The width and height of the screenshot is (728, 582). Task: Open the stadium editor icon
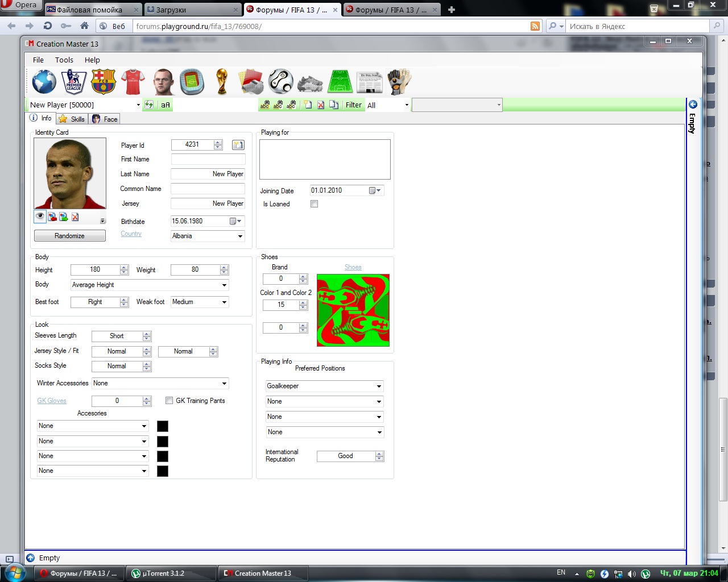tap(192, 82)
